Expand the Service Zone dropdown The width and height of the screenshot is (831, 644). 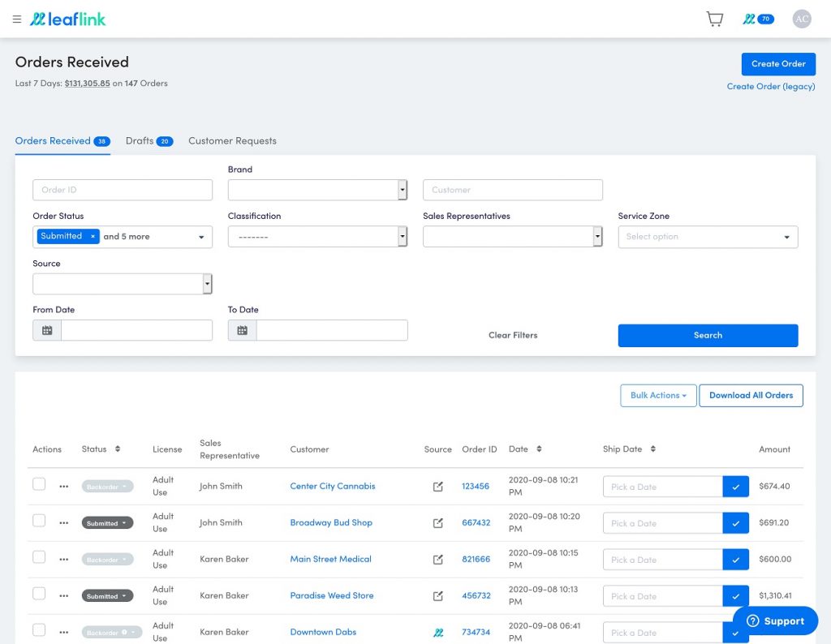[708, 237]
